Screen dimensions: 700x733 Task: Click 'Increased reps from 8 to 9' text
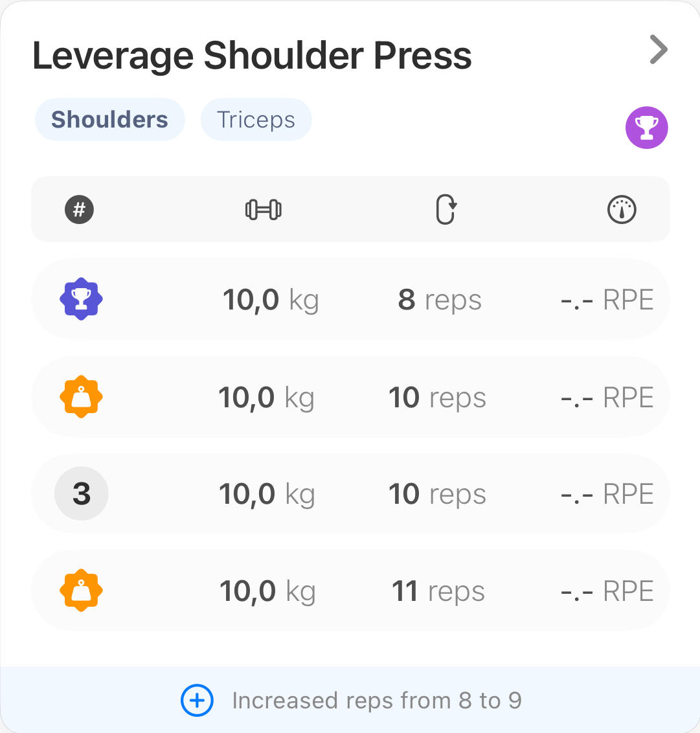(376, 701)
